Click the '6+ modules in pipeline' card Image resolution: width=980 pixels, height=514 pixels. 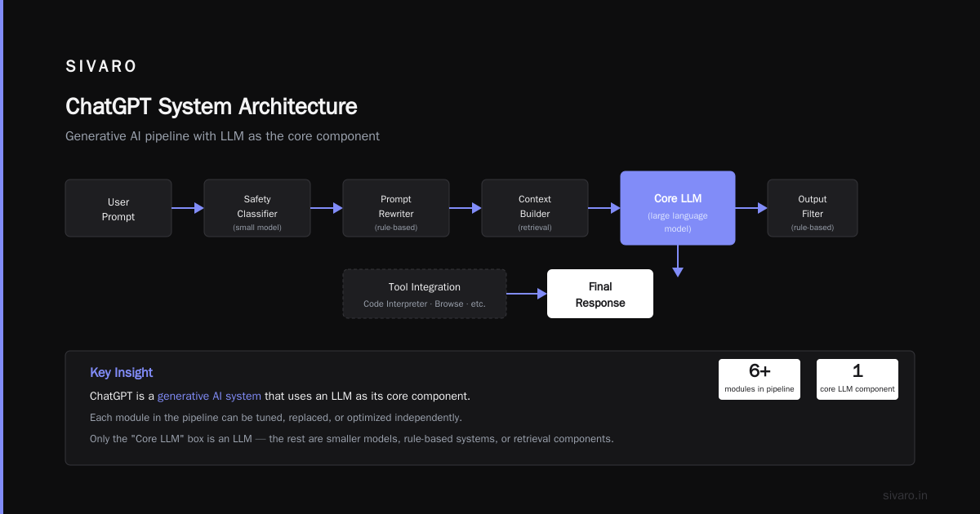click(759, 379)
